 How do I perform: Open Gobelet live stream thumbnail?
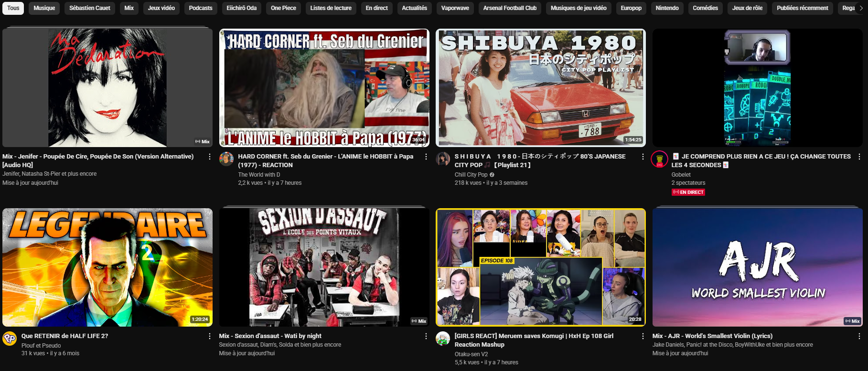click(x=758, y=88)
